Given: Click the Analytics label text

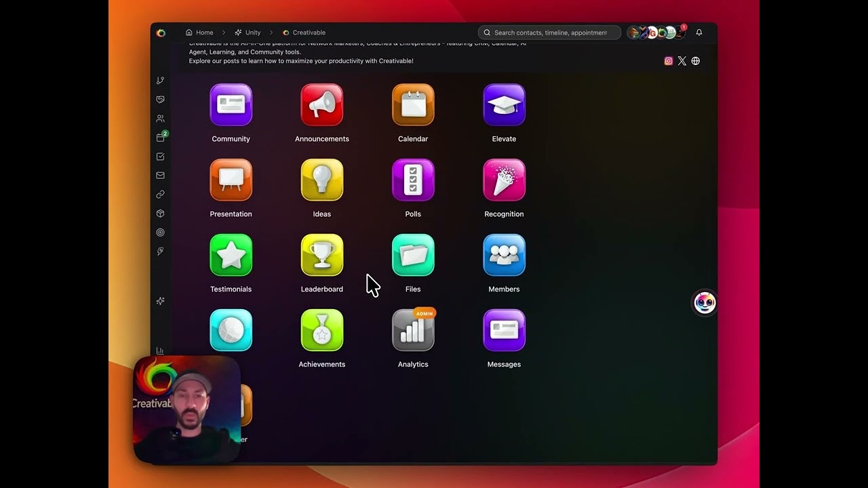Looking at the screenshot, I should pos(413,365).
